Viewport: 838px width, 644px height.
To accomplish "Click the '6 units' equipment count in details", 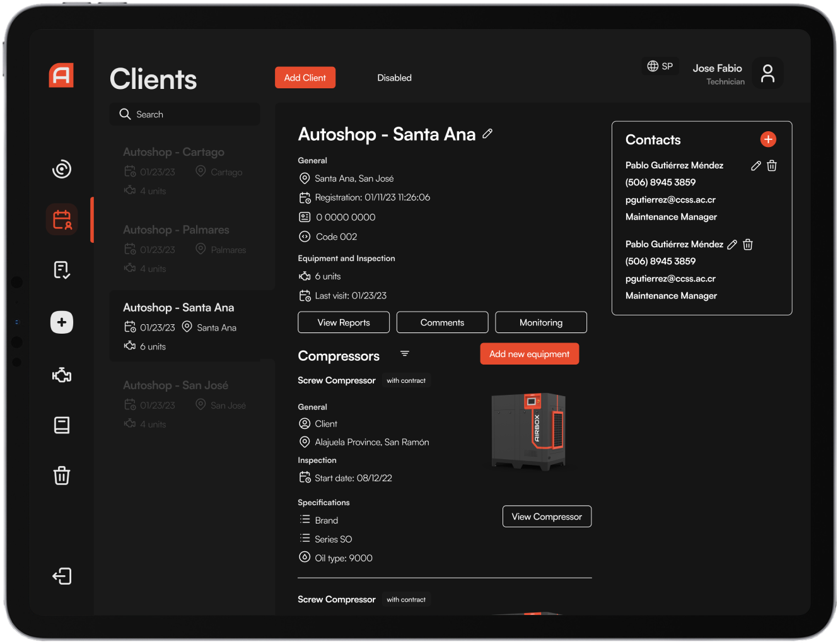I will click(x=328, y=276).
